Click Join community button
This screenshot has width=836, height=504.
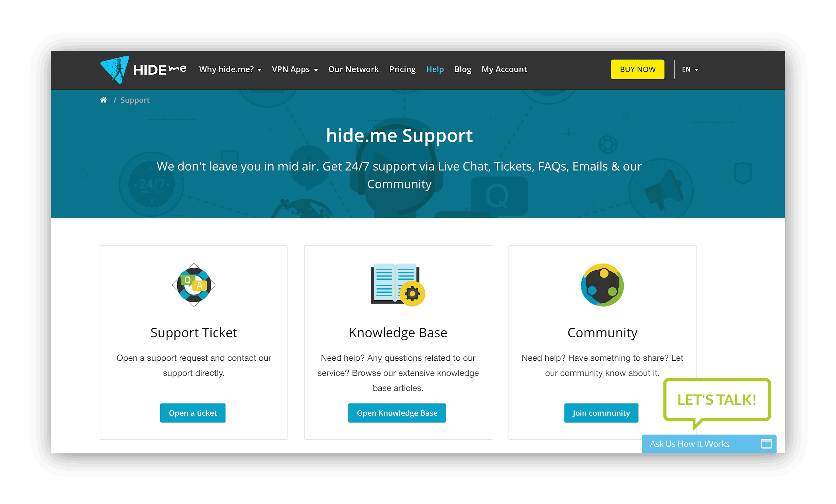point(601,413)
